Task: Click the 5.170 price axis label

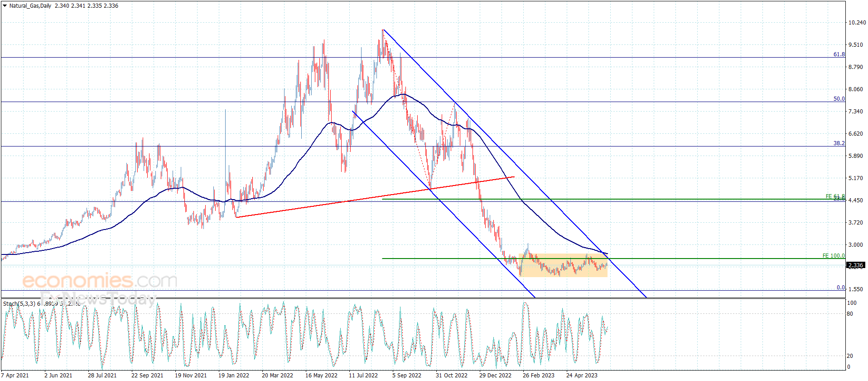Action: pyautogui.click(x=856, y=178)
